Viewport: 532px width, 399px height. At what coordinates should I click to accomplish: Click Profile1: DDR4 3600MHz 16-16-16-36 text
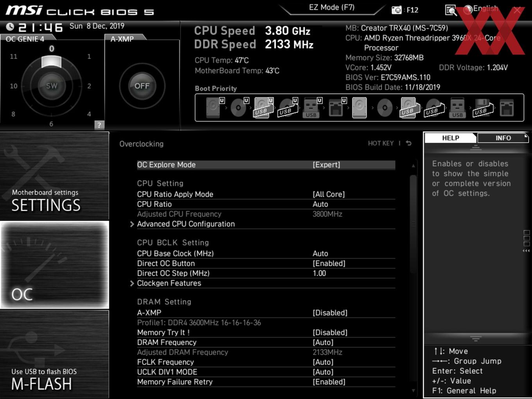[x=199, y=322]
